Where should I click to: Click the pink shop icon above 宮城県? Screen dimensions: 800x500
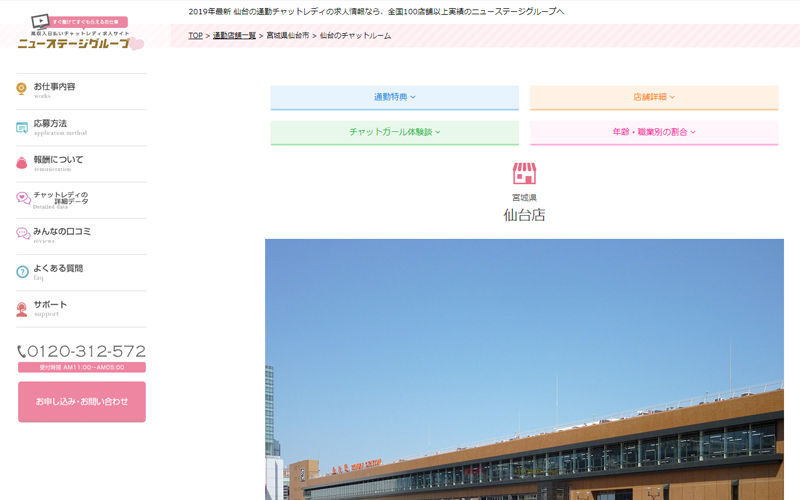524,173
